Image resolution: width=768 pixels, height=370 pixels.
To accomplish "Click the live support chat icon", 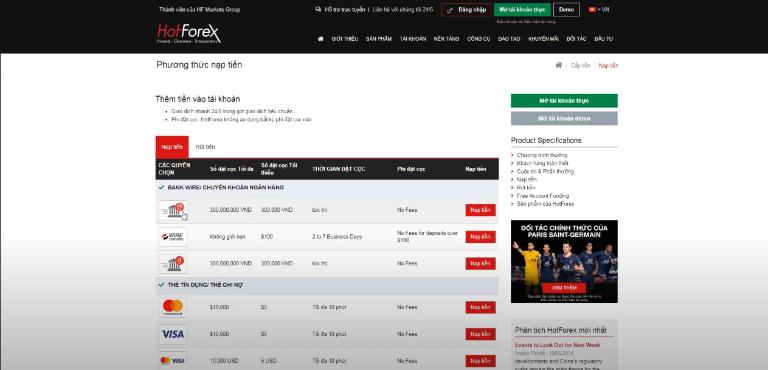I will (x=318, y=9).
